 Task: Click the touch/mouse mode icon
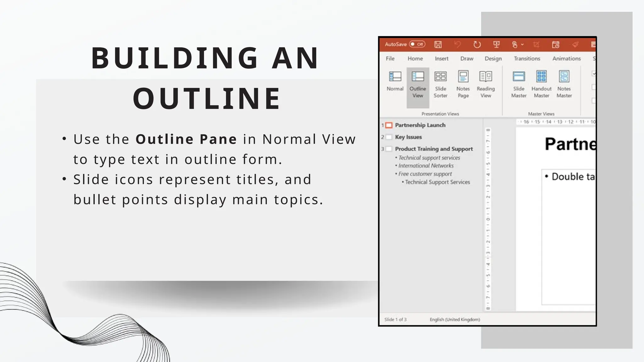515,45
